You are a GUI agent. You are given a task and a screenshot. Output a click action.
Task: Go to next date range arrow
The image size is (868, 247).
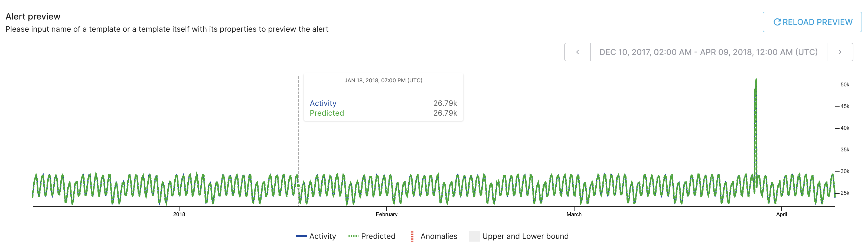(840, 52)
